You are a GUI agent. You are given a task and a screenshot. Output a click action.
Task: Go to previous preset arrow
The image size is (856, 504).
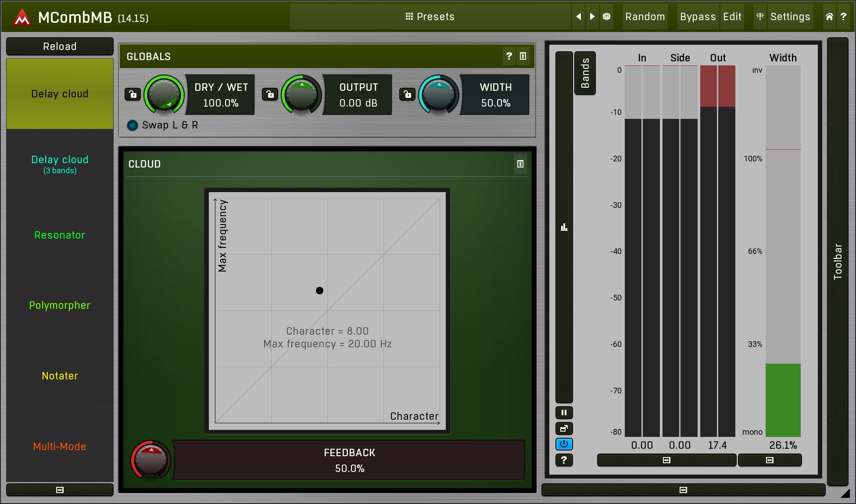coord(579,17)
